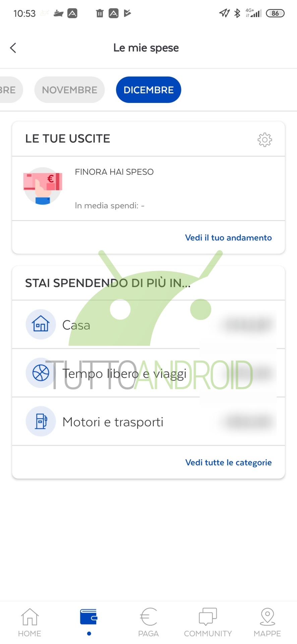The image size is (297, 644).
Task: Open the Casa category row
Action: point(148,325)
